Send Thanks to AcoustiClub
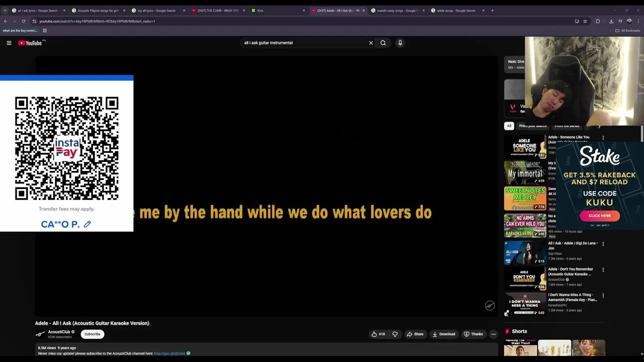The height and width of the screenshot is (362, 644). tap(473, 334)
